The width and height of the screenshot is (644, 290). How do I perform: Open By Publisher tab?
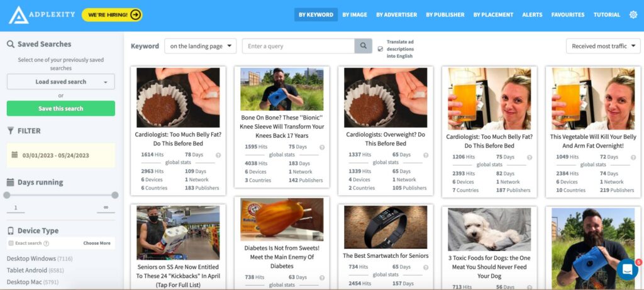coord(445,15)
